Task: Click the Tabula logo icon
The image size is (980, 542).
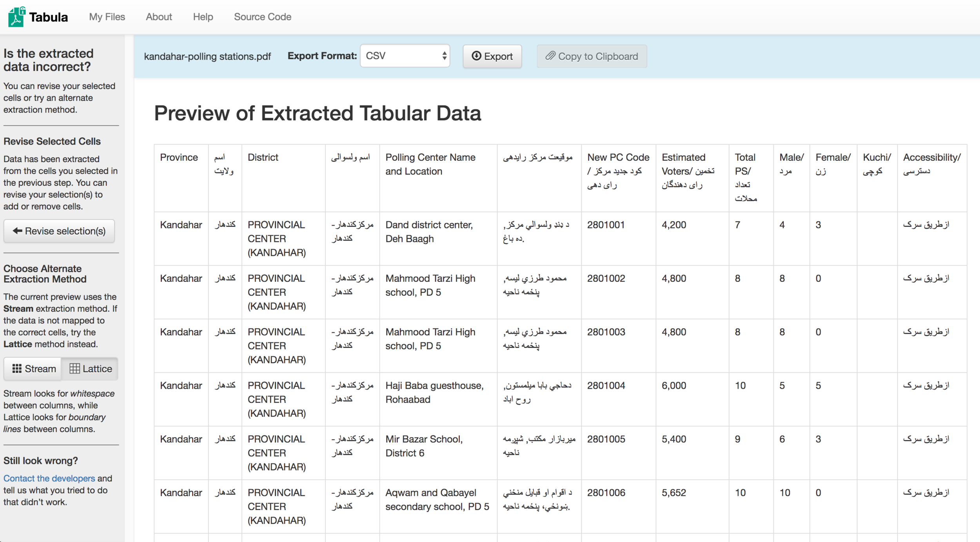Action: click(17, 17)
